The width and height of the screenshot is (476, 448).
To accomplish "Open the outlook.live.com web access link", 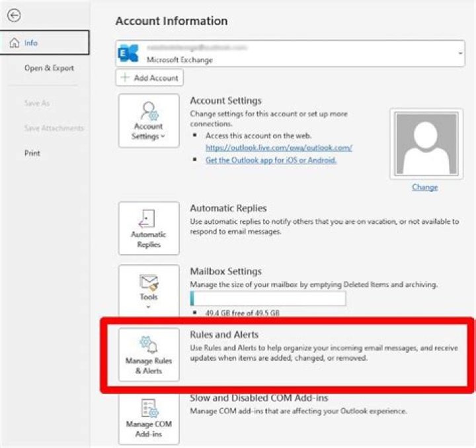I will pos(278,148).
